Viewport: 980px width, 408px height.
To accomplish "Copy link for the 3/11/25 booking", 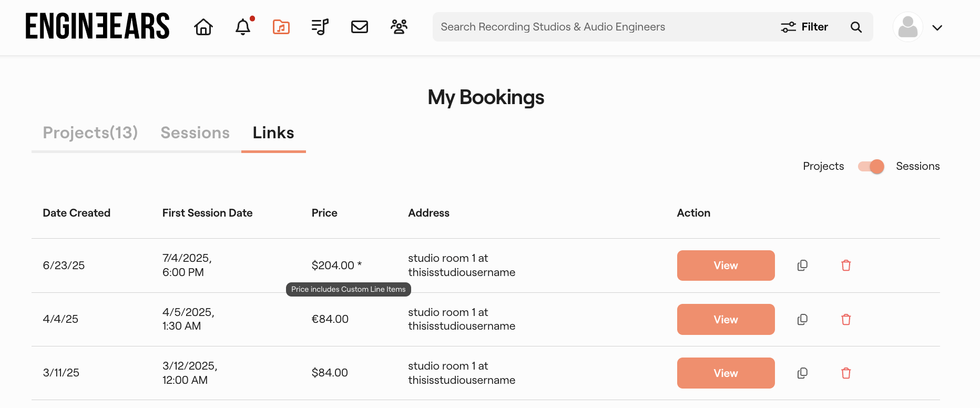I will 802,373.
